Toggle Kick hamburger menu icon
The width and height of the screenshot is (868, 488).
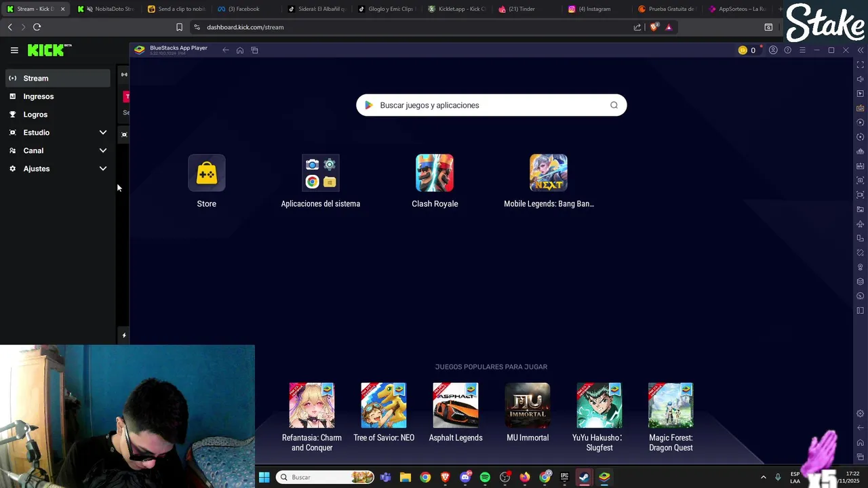coord(14,50)
